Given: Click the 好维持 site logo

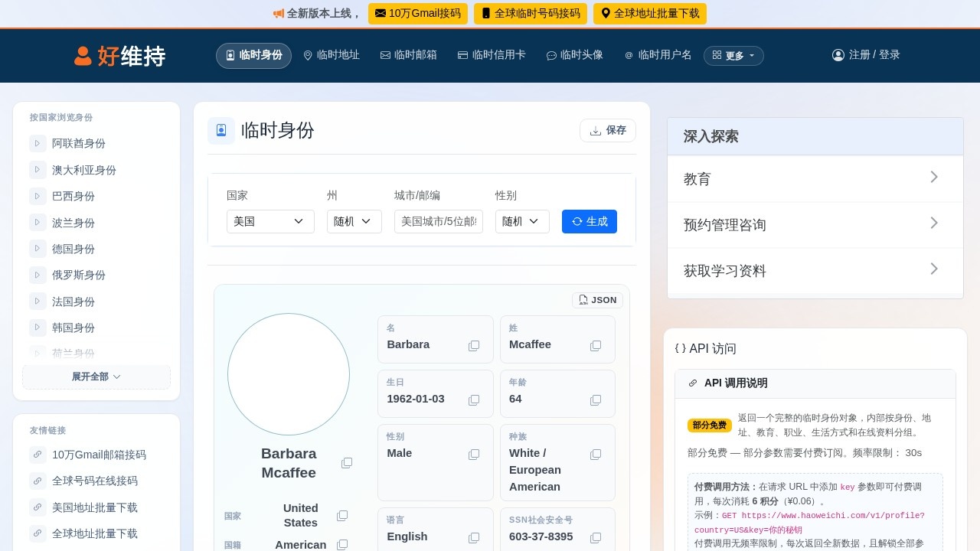Looking at the screenshot, I should click(119, 56).
